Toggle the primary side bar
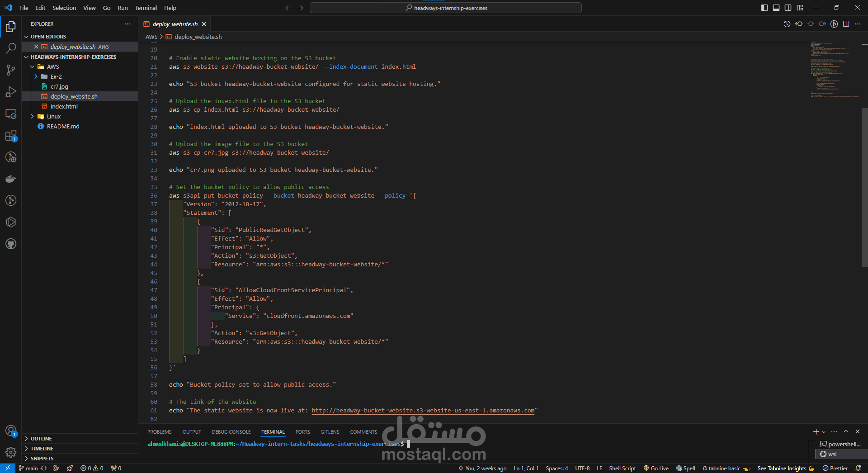The height and width of the screenshot is (473, 868). click(x=764, y=8)
